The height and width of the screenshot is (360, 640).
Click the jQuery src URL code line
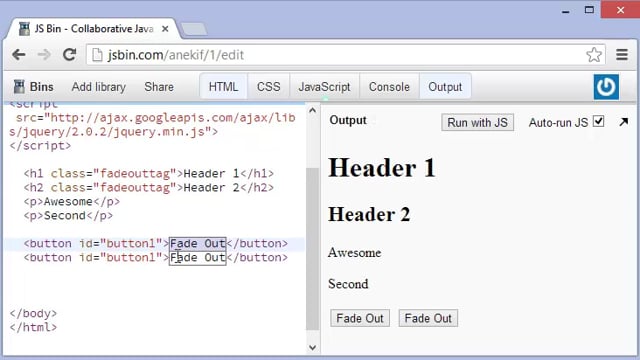(152, 124)
